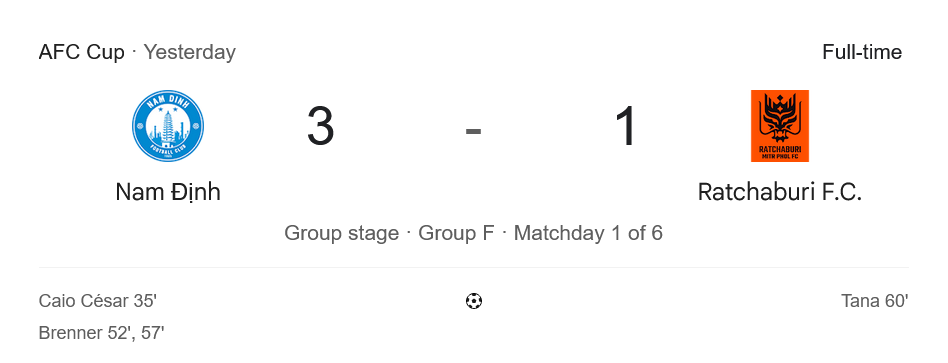Click Ratchaburi scorer Tana 60'
The height and width of the screenshot is (363, 948).
(875, 301)
